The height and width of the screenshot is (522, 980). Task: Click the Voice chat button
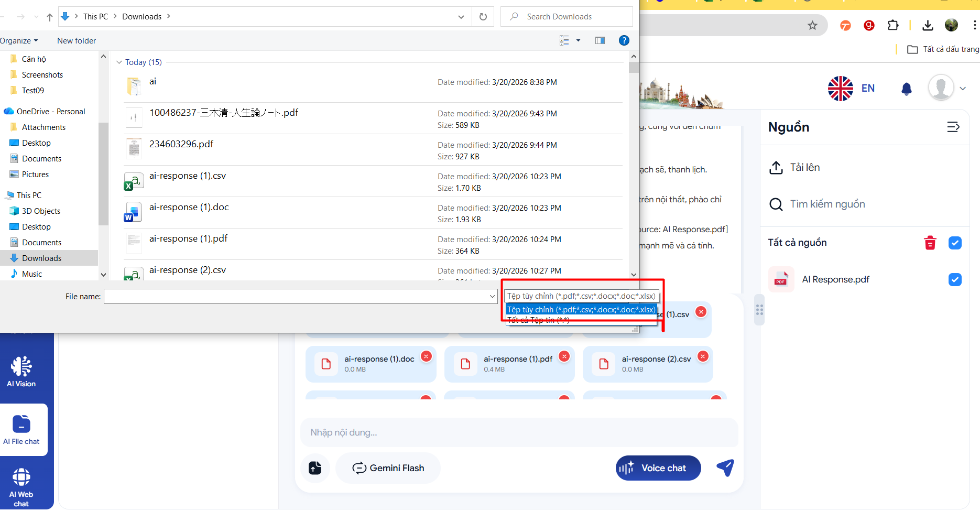point(658,468)
